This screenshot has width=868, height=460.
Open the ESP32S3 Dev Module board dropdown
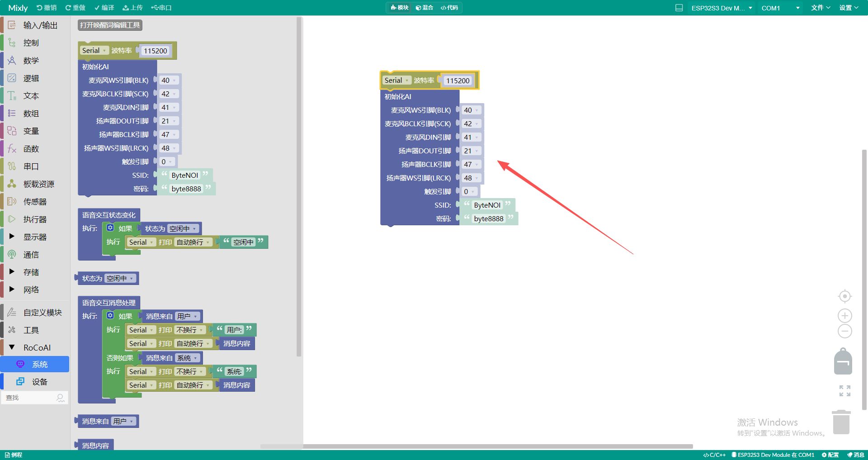point(722,8)
